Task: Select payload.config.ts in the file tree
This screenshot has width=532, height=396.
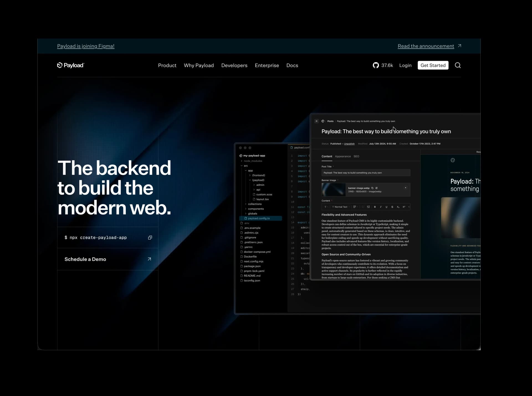Action: [260, 218]
